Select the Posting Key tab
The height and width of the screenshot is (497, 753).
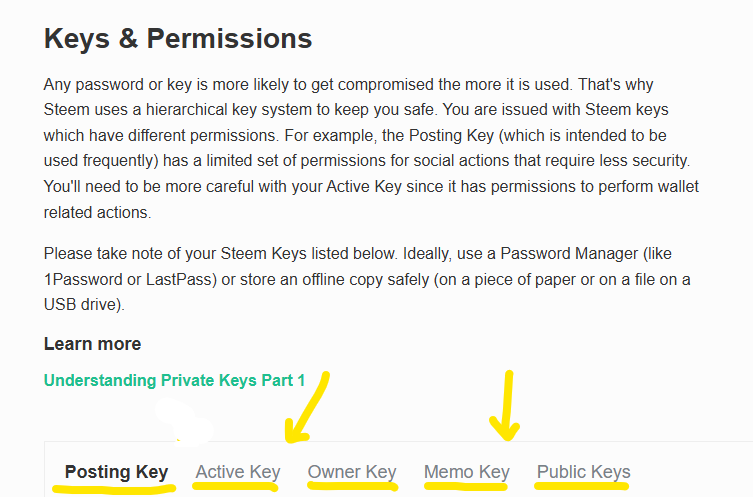(x=116, y=471)
